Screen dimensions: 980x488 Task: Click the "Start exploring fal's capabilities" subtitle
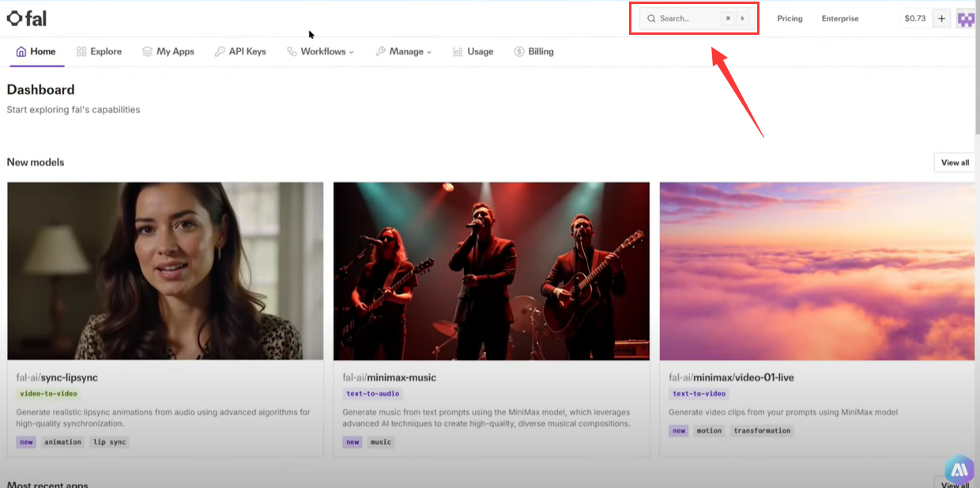click(73, 110)
